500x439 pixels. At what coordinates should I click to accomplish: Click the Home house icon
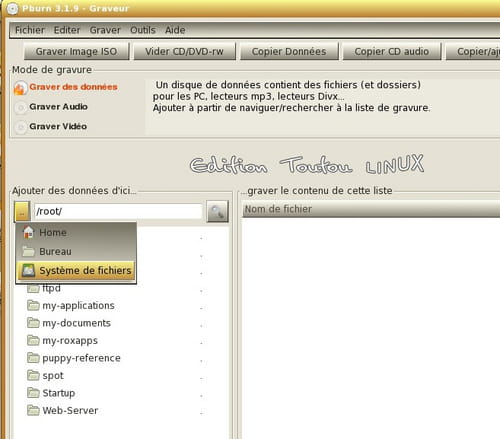28,232
